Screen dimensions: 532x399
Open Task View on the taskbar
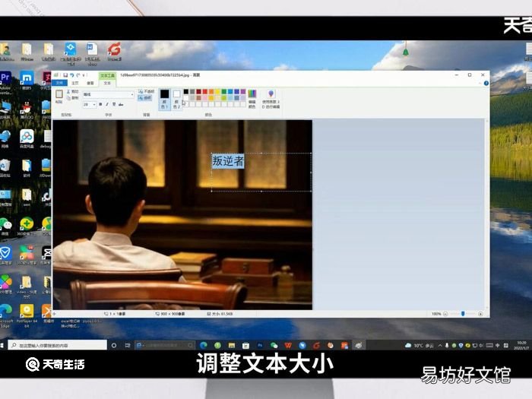pos(128,345)
